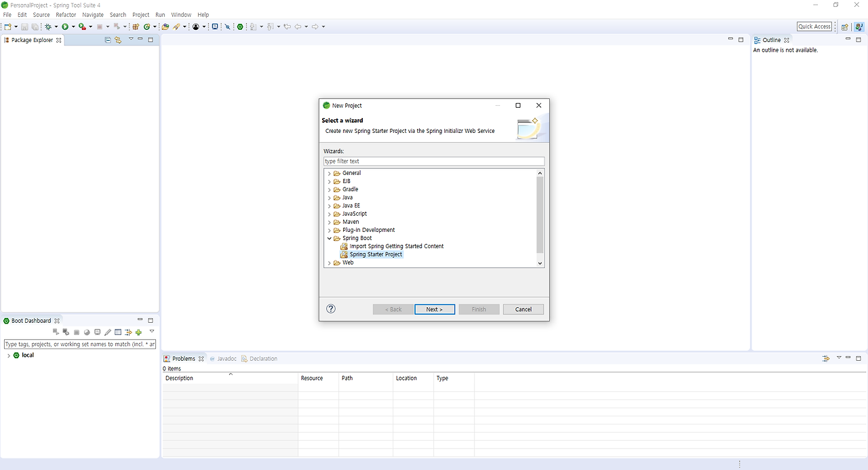Click the Debug bug icon in toolbar

47,26
